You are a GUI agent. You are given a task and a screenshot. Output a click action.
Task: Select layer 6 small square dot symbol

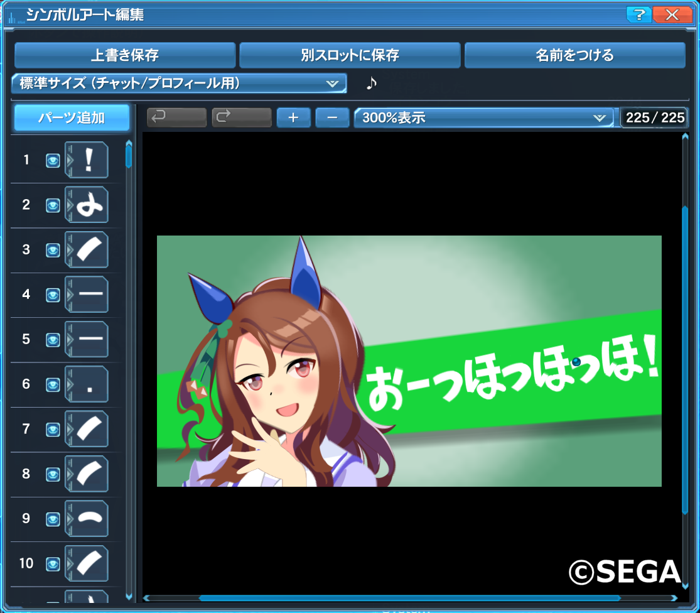(87, 384)
